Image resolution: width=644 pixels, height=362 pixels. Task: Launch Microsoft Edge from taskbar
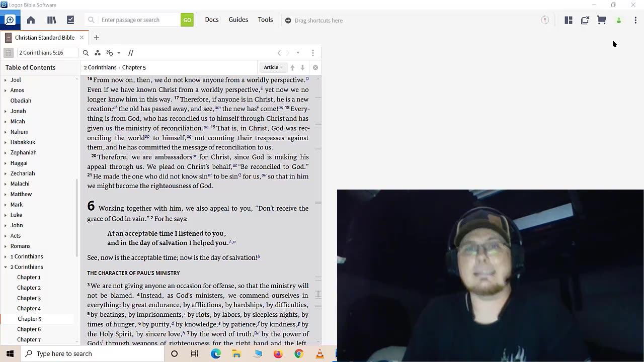[x=216, y=353]
